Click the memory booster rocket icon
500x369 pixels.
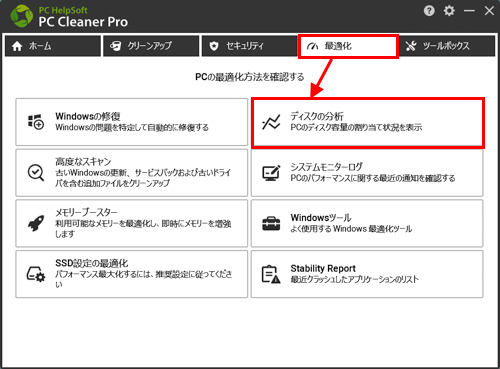click(36, 223)
